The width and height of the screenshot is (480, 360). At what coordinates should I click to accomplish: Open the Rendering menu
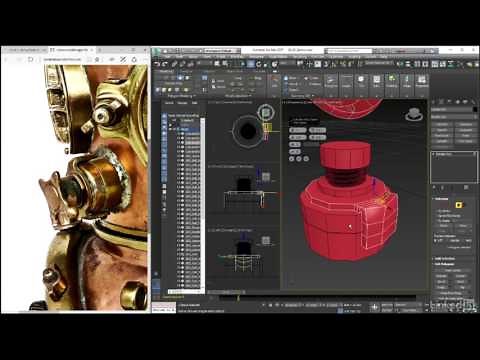(x=300, y=57)
